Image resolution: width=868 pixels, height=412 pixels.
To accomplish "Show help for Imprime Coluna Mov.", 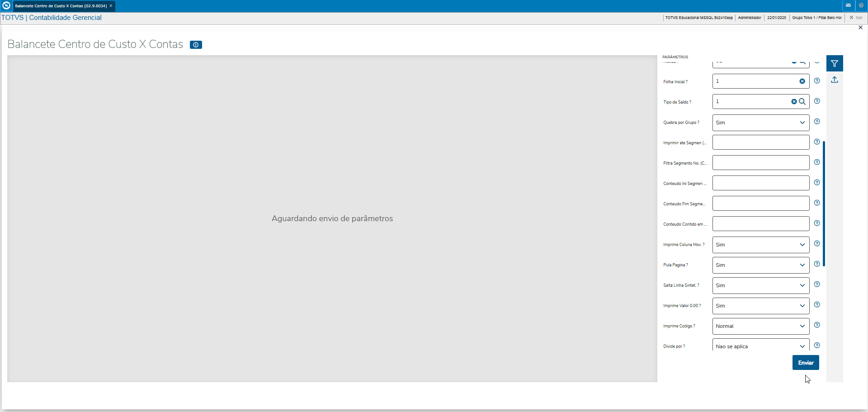I will point(817,244).
